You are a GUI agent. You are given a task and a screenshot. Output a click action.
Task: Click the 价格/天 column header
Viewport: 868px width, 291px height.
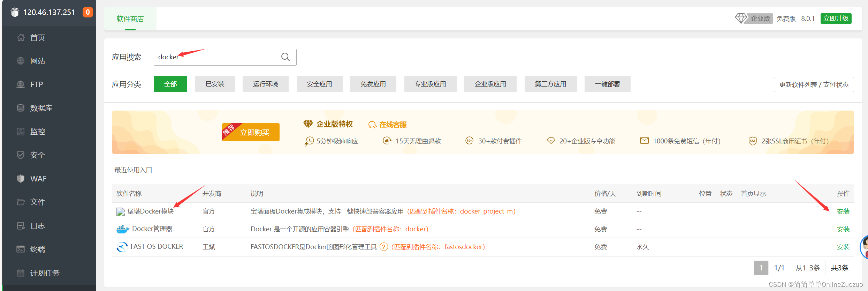(605, 194)
